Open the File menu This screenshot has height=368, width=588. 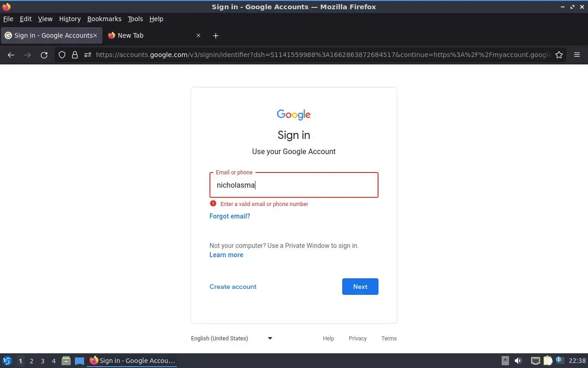8,19
